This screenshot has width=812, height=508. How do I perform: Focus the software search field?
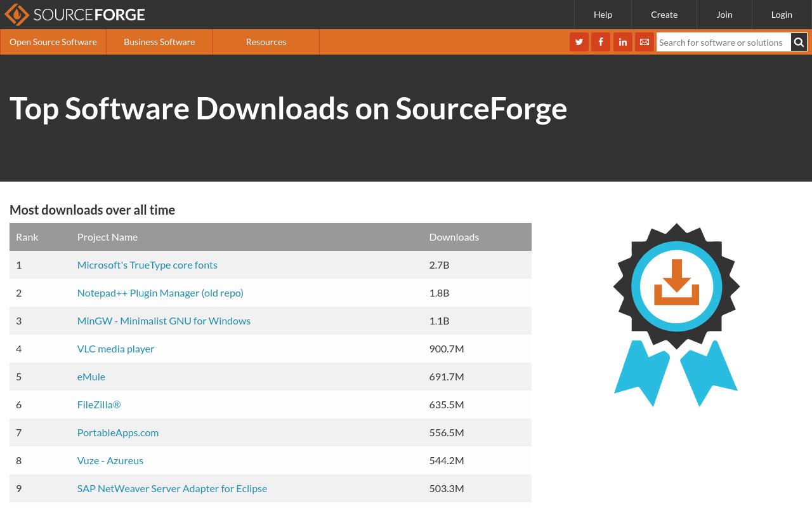coord(723,42)
